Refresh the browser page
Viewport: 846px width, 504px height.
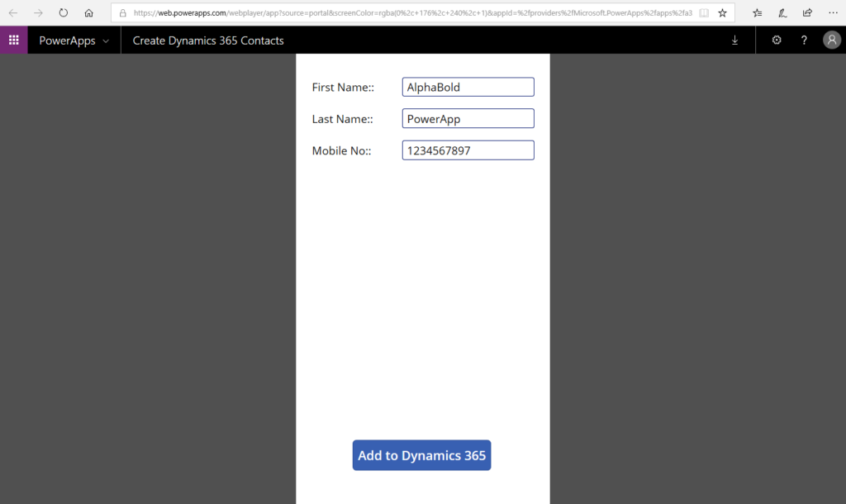tap(63, 13)
